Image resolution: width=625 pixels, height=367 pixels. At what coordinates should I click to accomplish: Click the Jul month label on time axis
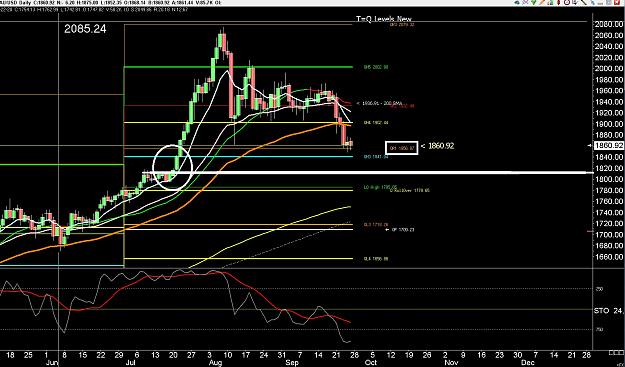pos(130,363)
